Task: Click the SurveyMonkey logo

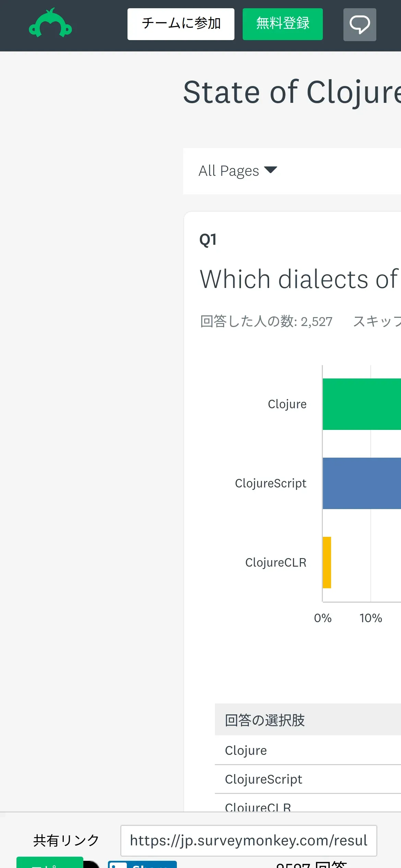Action: pos(50,23)
